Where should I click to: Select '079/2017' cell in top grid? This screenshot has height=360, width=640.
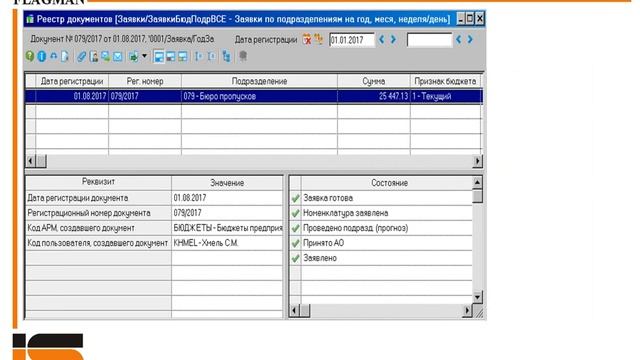coord(145,96)
